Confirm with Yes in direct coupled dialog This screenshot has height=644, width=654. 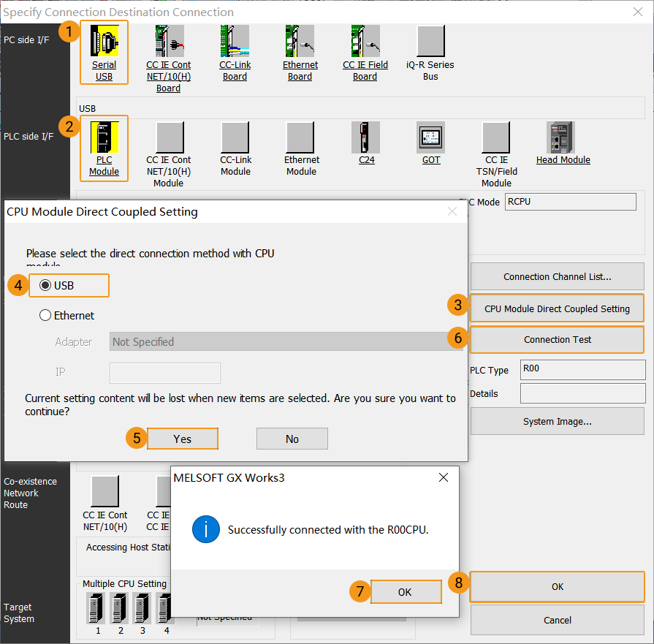[183, 439]
